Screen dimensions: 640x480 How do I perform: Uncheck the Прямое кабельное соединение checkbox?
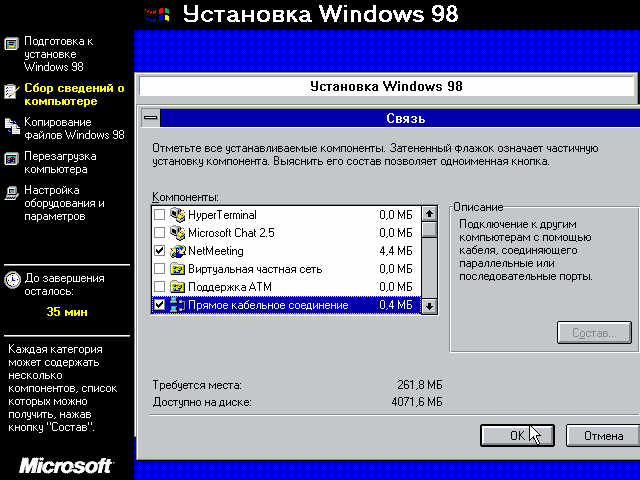(160, 305)
